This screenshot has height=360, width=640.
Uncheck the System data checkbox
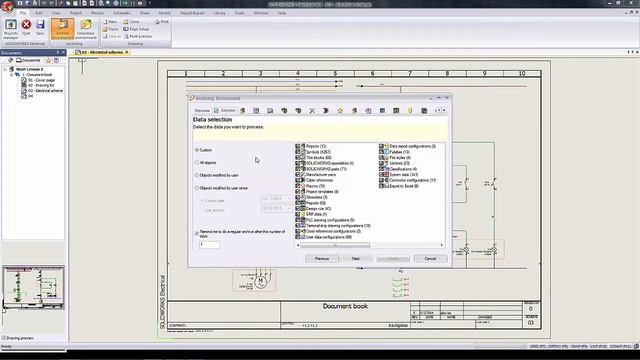[381, 175]
